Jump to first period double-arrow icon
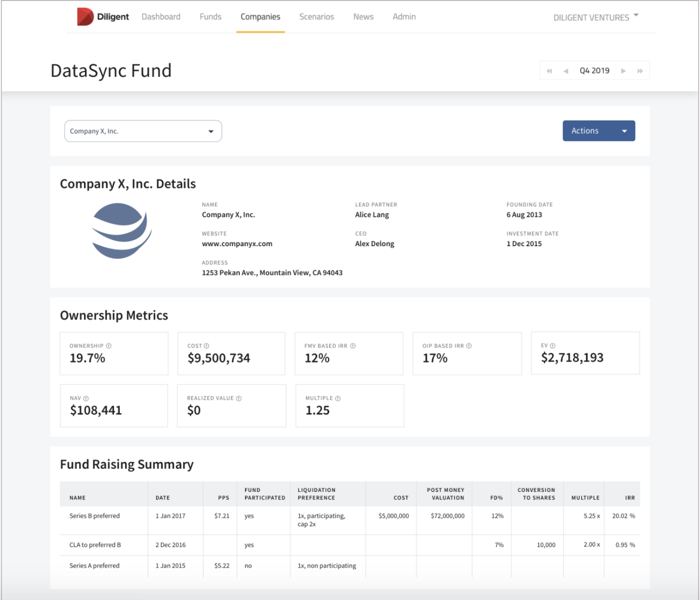 [x=549, y=71]
